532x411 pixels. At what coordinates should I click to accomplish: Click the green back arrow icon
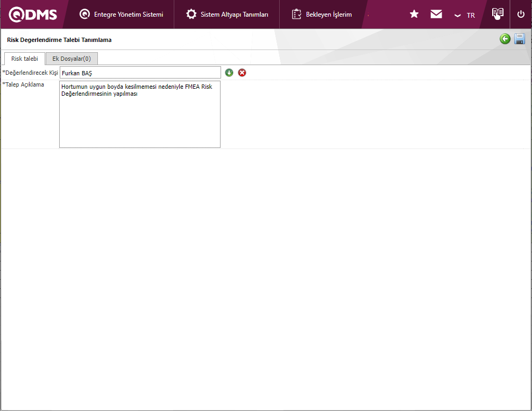pos(505,39)
